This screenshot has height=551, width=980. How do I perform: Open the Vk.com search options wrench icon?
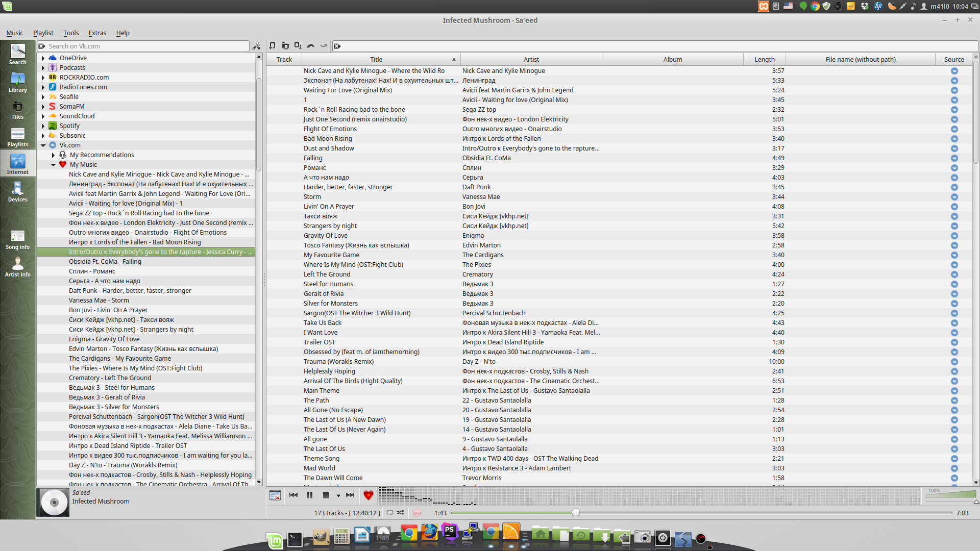coord(257,46)
